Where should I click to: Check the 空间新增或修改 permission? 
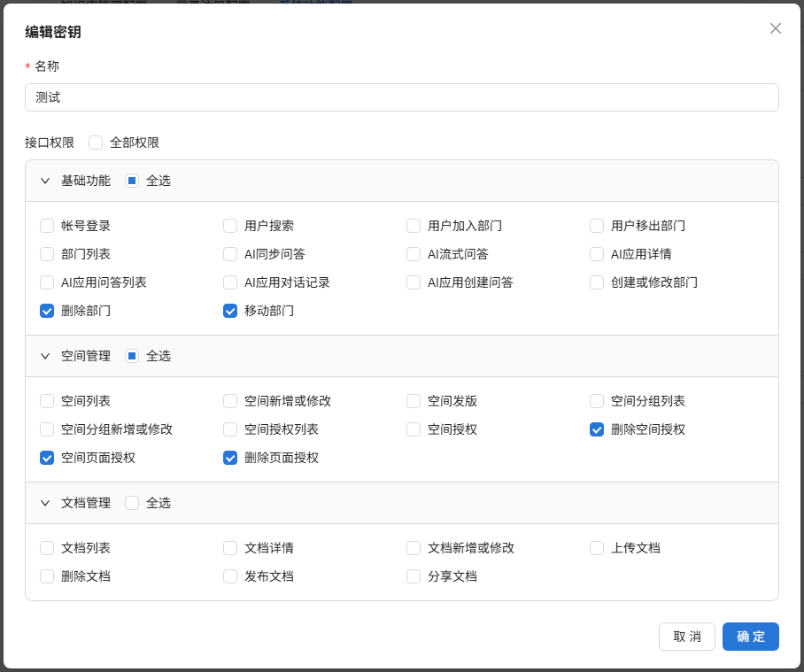tap(229, 401)
